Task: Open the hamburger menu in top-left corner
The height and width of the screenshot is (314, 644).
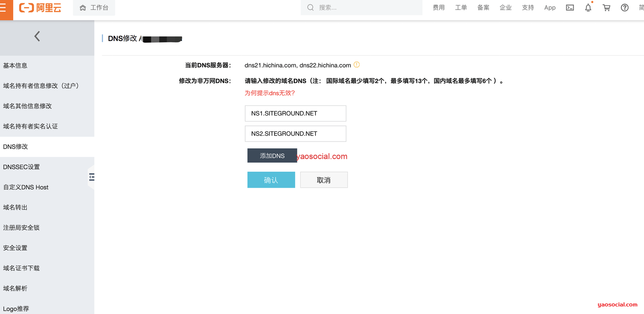Action: pyautogui.click(x=4, y=8)
